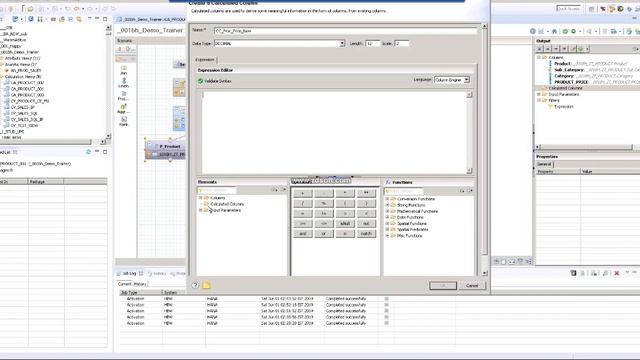
Task: Expand Misc Functions folder
Action: [x=387, y=236]
